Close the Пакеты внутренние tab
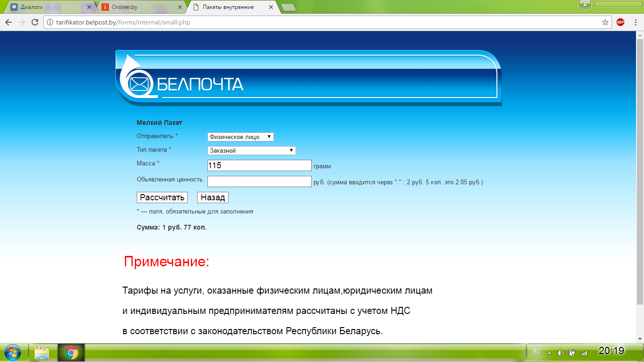This screenshot has width=644, height=362. 271,7
